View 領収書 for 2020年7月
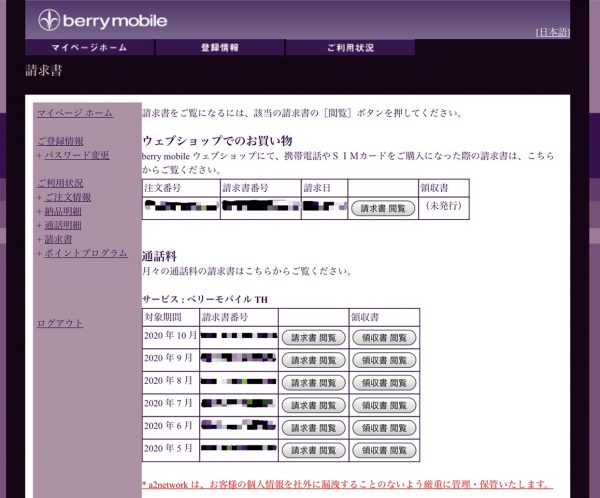The height and width of the screenshot is (498, 600). 384,405
